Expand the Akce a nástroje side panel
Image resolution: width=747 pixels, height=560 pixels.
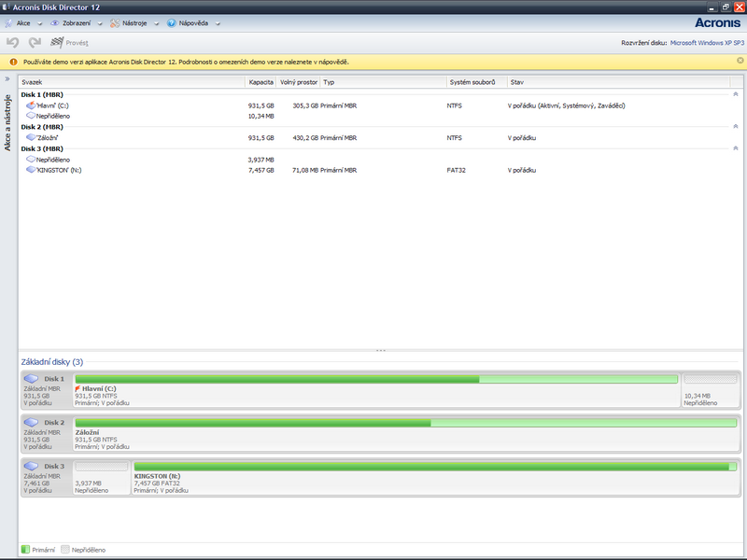7,79
